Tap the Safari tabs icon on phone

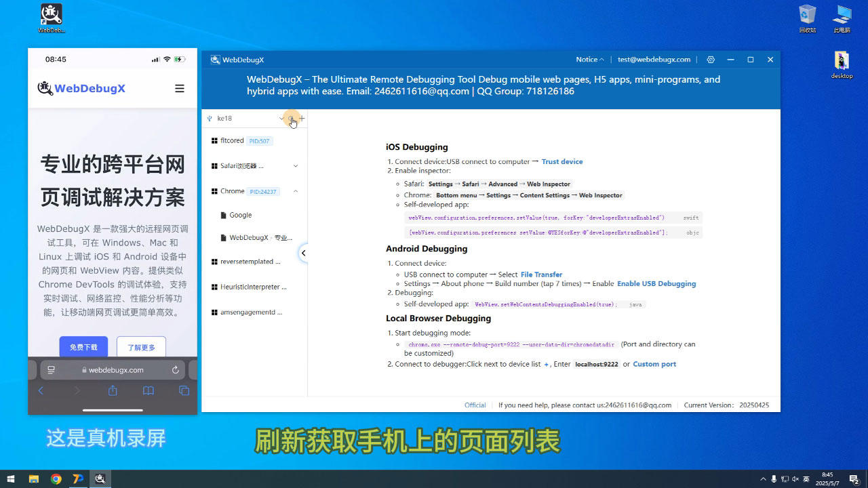point(184,390)
